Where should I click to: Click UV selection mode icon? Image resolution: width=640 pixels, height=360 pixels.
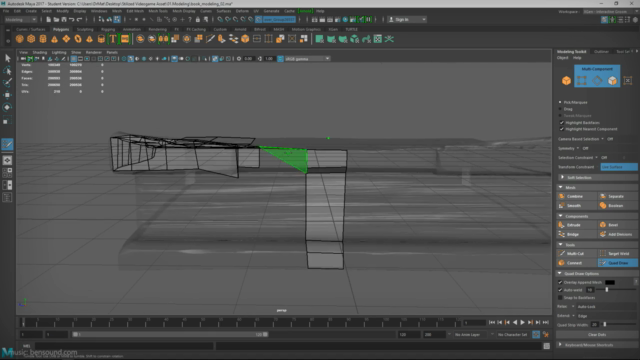[x=628, y=80]
